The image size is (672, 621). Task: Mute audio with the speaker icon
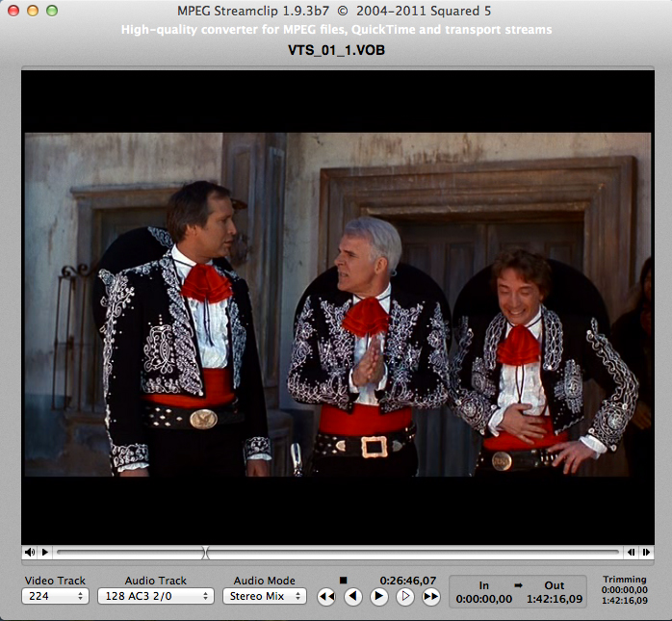coord(30,552)
